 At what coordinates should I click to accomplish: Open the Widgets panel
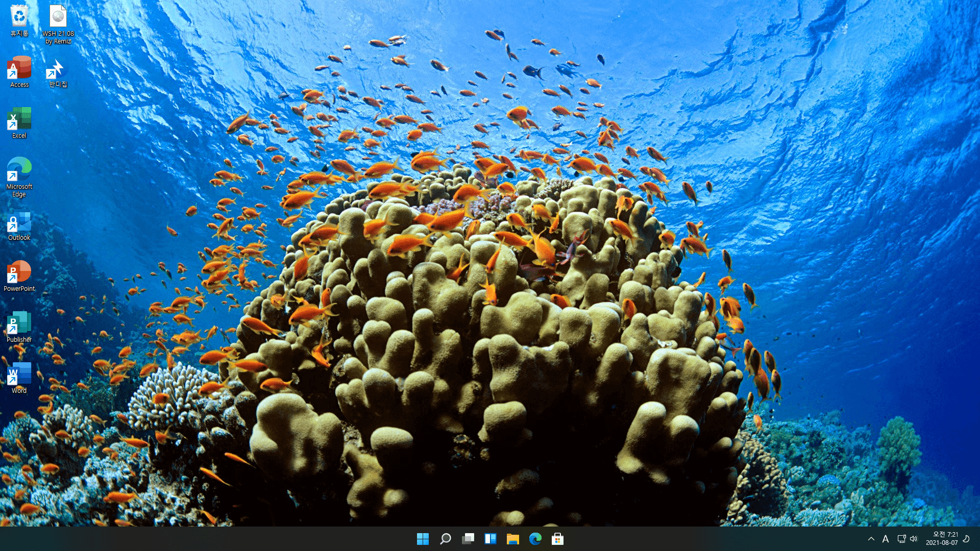pos(490,539)
